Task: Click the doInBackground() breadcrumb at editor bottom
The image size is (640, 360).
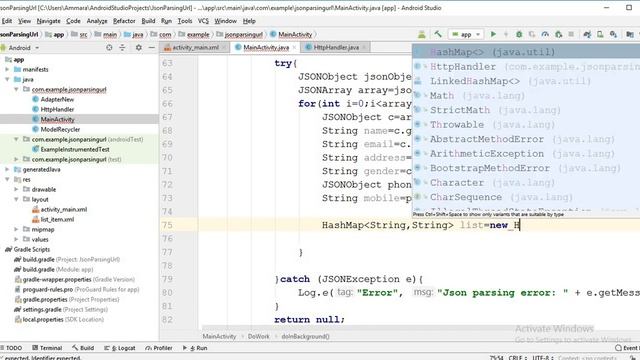Action: [305, 337]
